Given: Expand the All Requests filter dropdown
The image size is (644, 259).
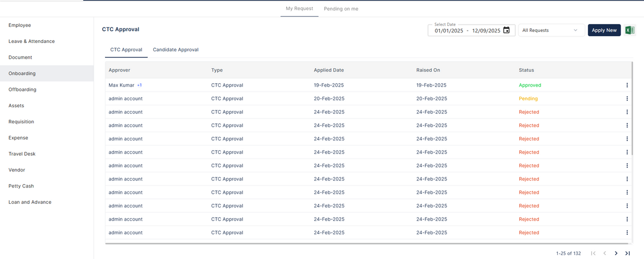Looking at the screenshot, I should pyautogui.click(x=551, y=31).
